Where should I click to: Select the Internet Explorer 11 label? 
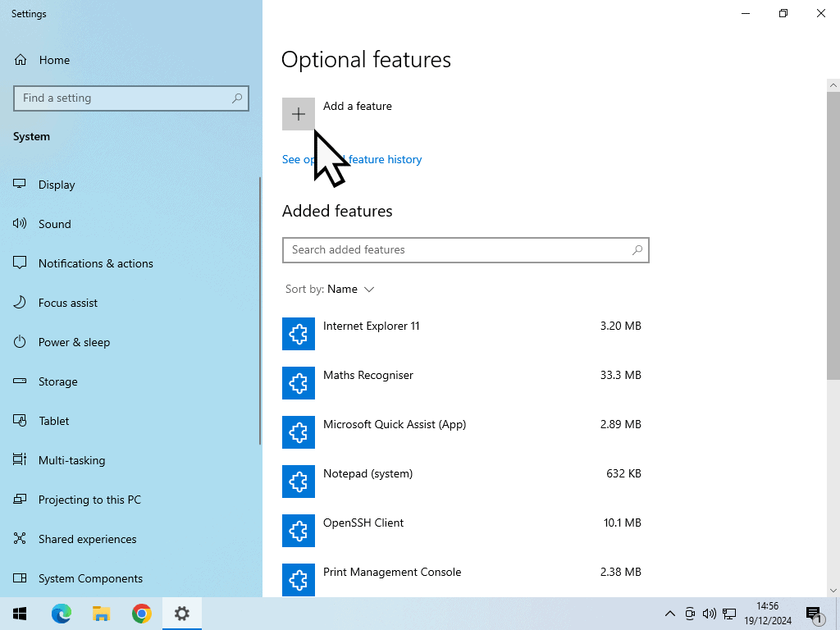(372, 326)
